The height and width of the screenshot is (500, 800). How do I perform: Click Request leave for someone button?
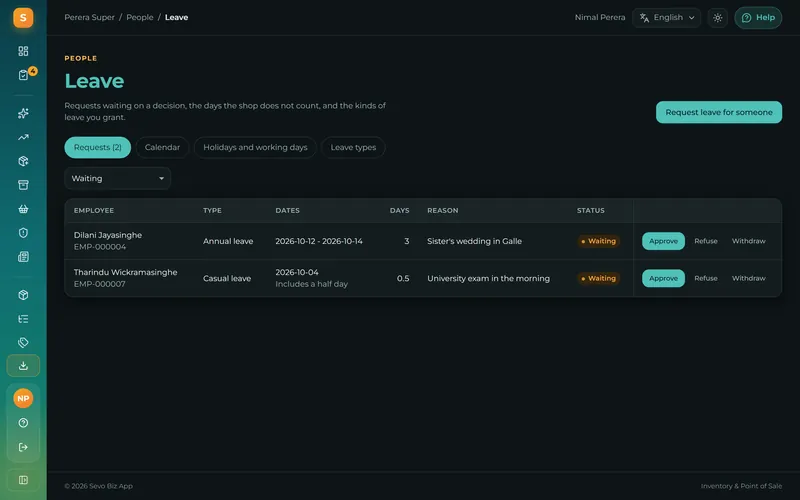point(719,112)
